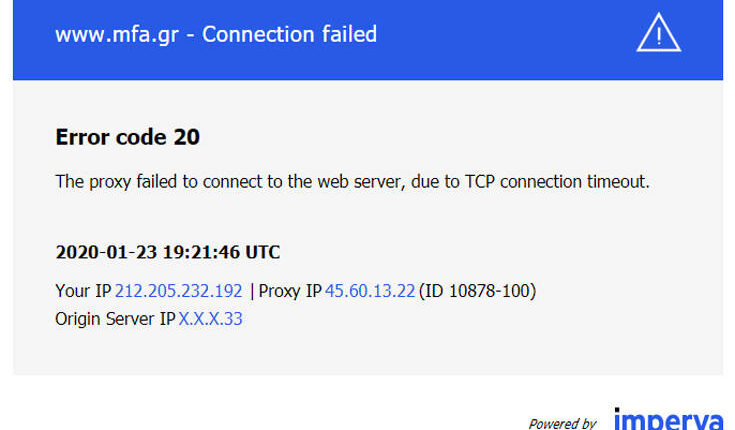Screen dimensions: 735x430
Task: Select the 'Error code 20' heading
Action: 128,137
